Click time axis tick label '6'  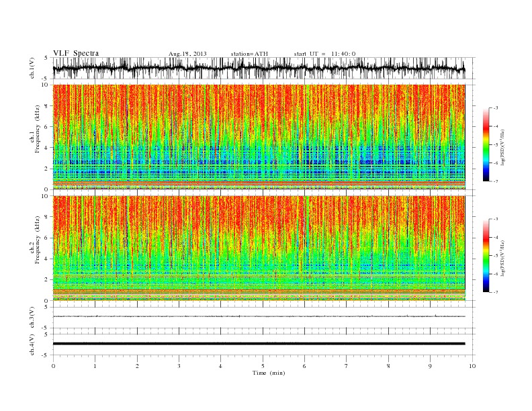pos(304,366)
